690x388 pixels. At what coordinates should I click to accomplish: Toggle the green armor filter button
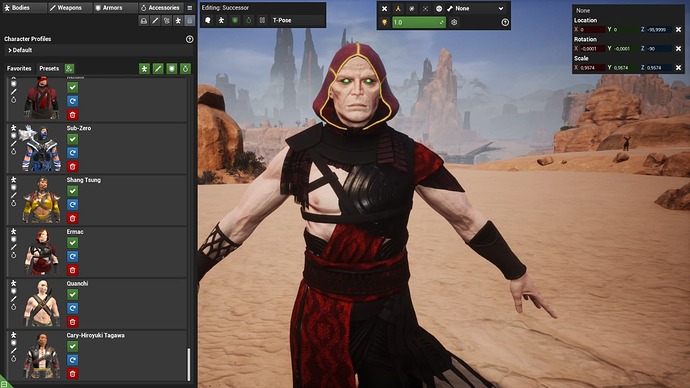point(172,68)
